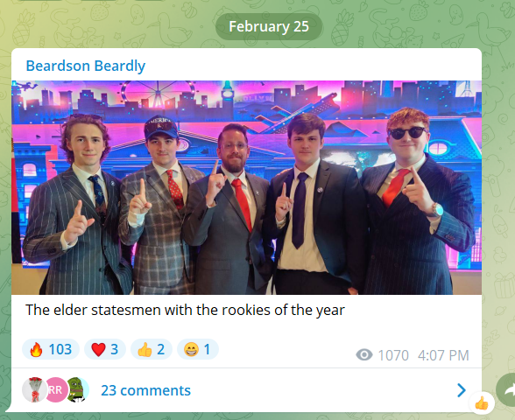Click the post caption about elder statesmen
This screenshot has height=420, width=515.
pos(185,310)
